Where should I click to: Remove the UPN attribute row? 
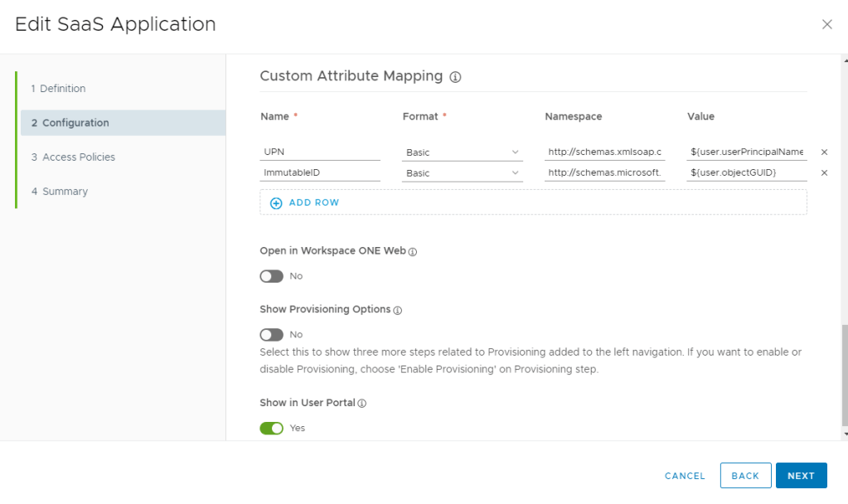(824, 153)
